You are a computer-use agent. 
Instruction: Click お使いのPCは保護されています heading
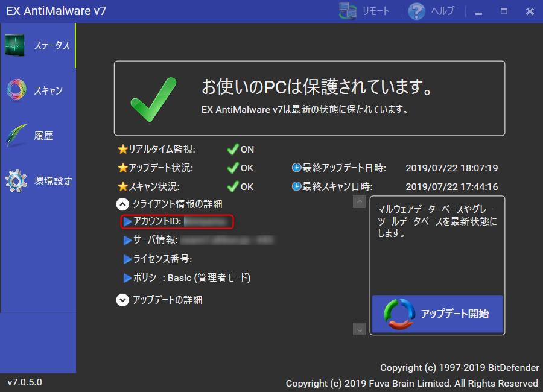click(317, 87)
